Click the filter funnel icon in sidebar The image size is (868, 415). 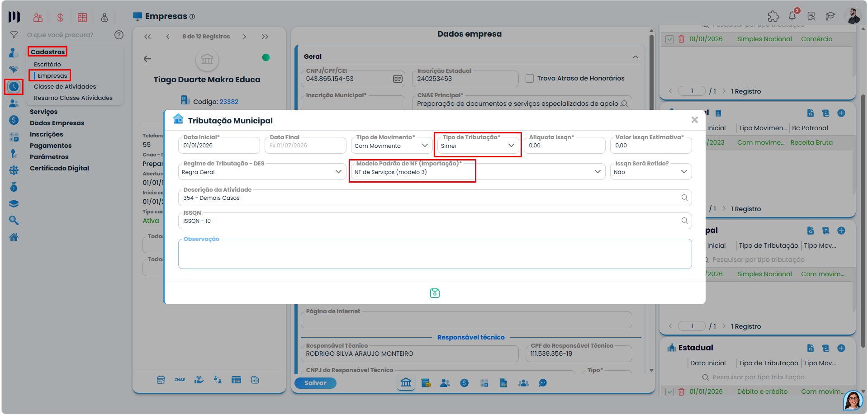14,35
